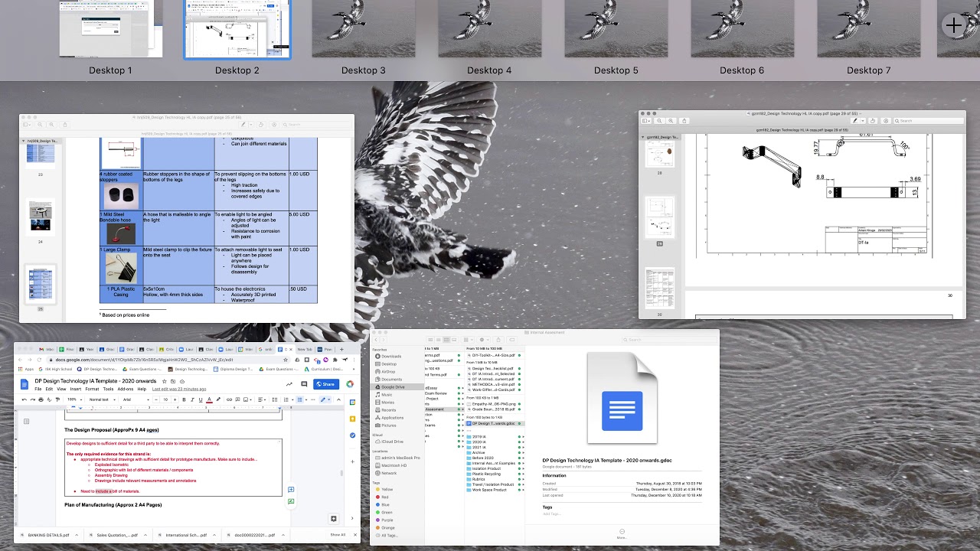Star the DP Design Technology IA Template document

point(164,381)
